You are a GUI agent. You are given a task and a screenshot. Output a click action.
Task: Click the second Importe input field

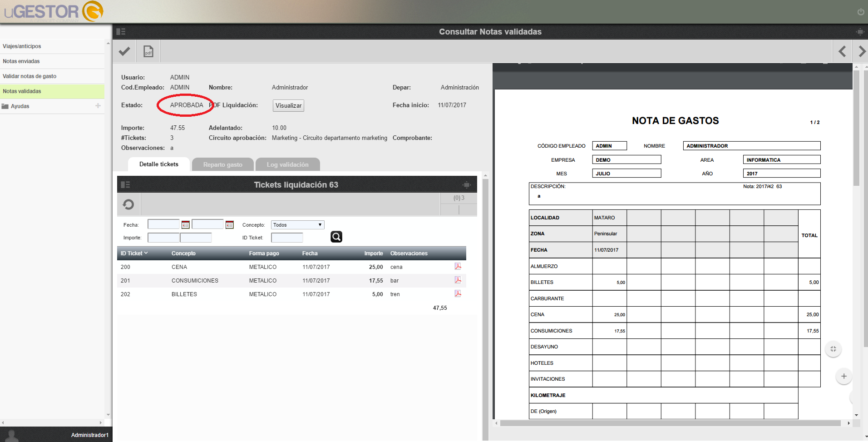(x=196, y=238)
